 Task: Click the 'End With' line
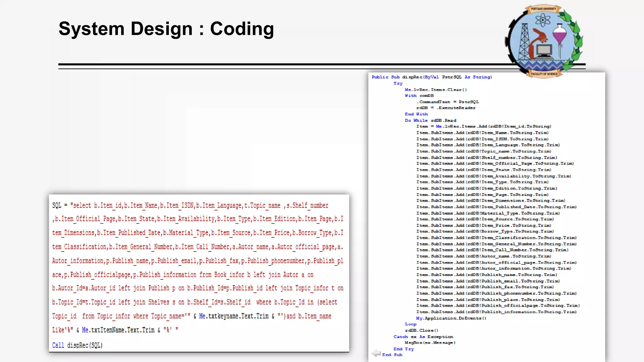click(x=416, y=114)
